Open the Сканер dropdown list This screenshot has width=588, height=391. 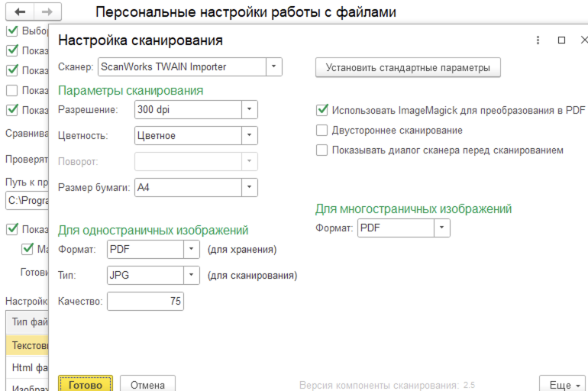273,66
